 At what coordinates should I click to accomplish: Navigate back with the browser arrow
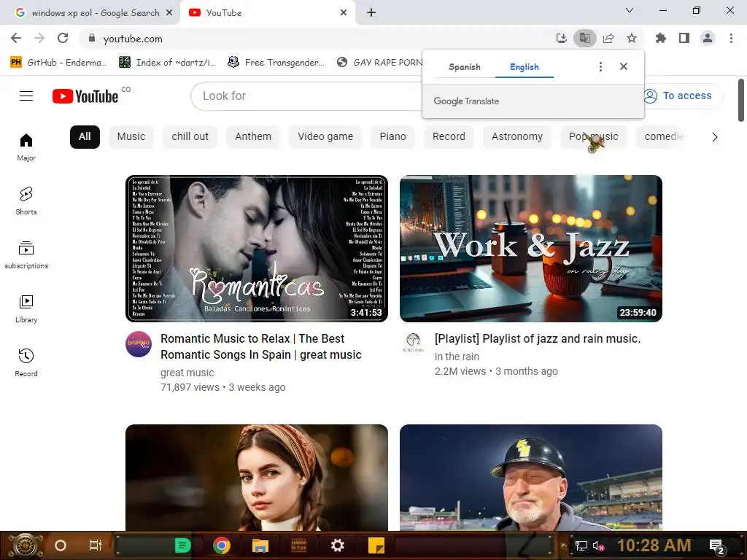point(16,38)
